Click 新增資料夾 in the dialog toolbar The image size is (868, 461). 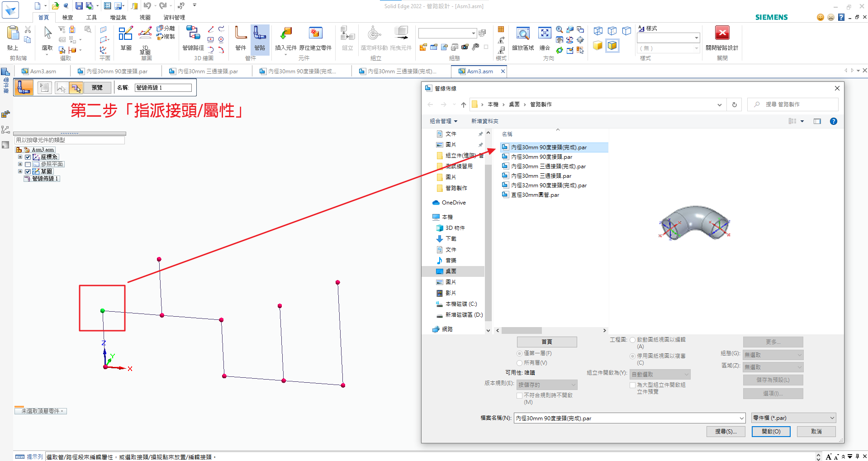[484, 121]
